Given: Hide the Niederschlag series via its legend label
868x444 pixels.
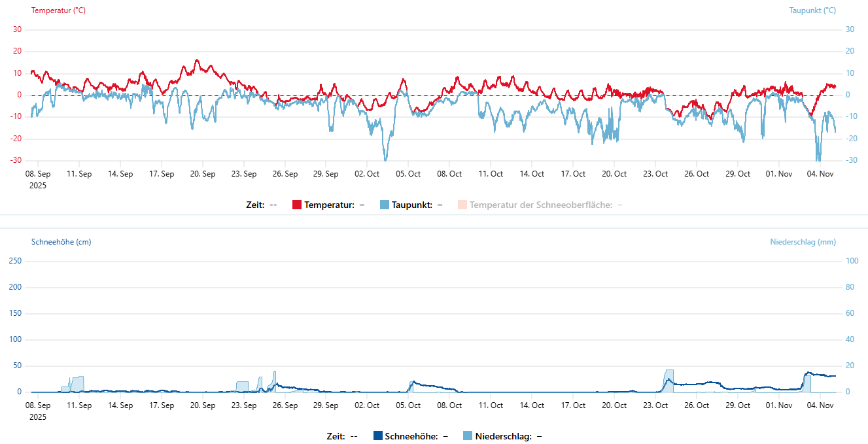Looking at the screenshot, I should [503, 436].
